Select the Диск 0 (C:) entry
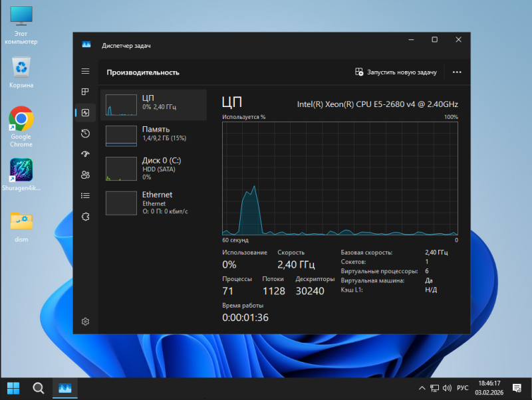Viewport: 532px width, 400px height. coord(154,169)
